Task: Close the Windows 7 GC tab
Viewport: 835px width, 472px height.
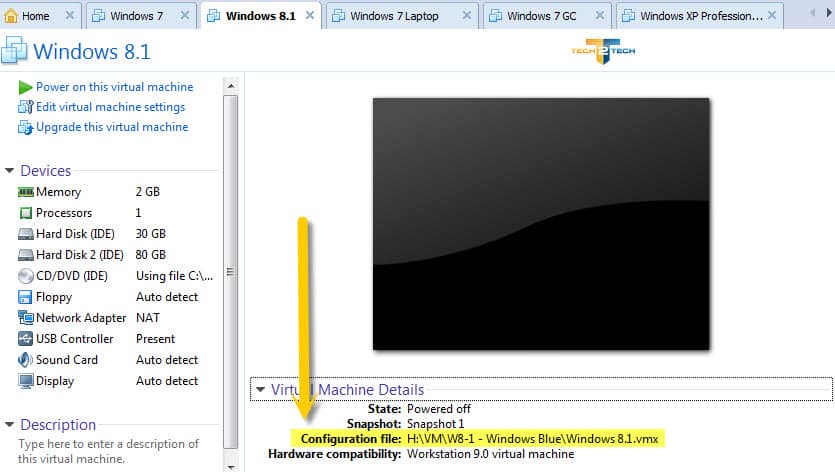Action: tap(600, 16)
